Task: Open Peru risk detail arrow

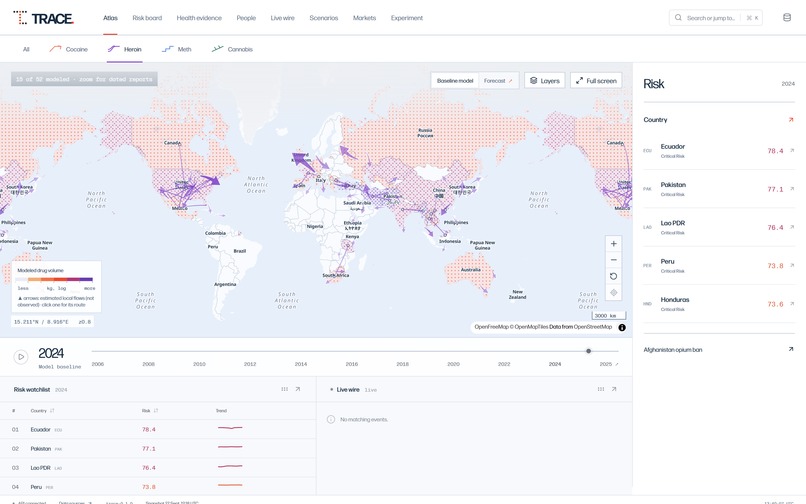Action: [792, 265]
